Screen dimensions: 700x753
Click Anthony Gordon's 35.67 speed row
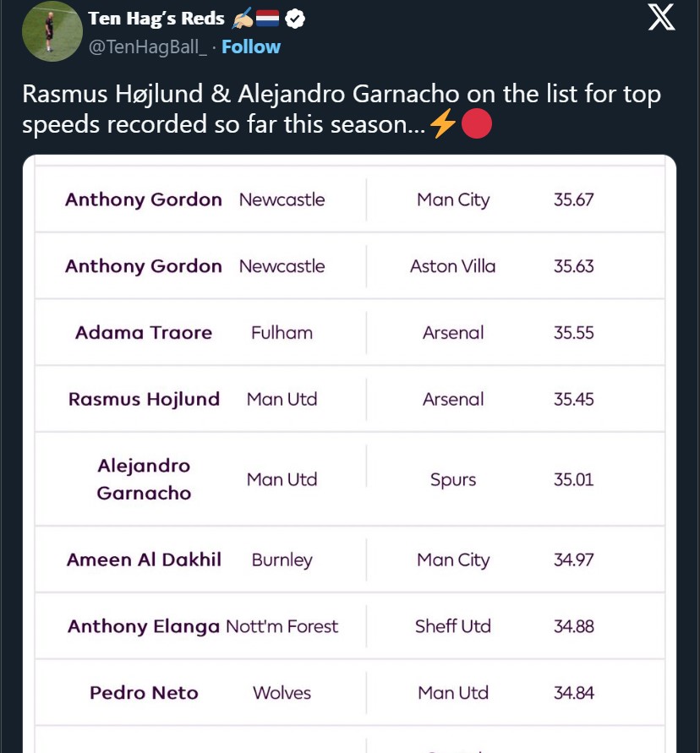350,199
